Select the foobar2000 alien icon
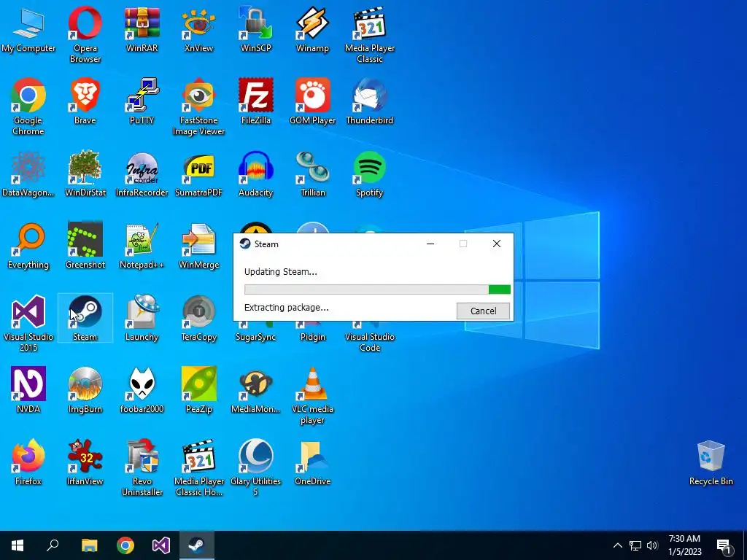747x560 pixels. 142,391
